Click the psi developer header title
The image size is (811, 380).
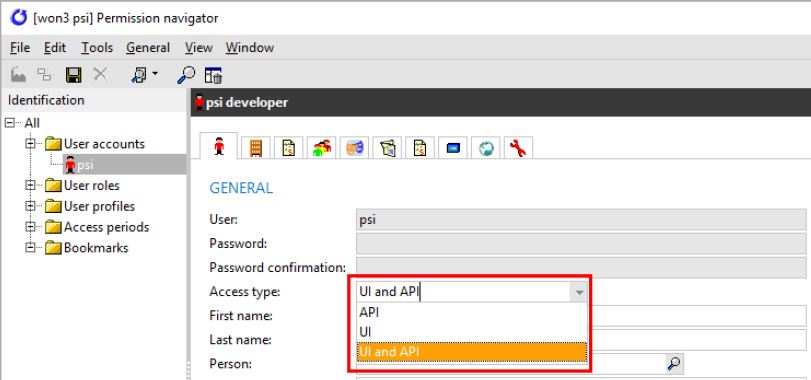pos(247,103)
